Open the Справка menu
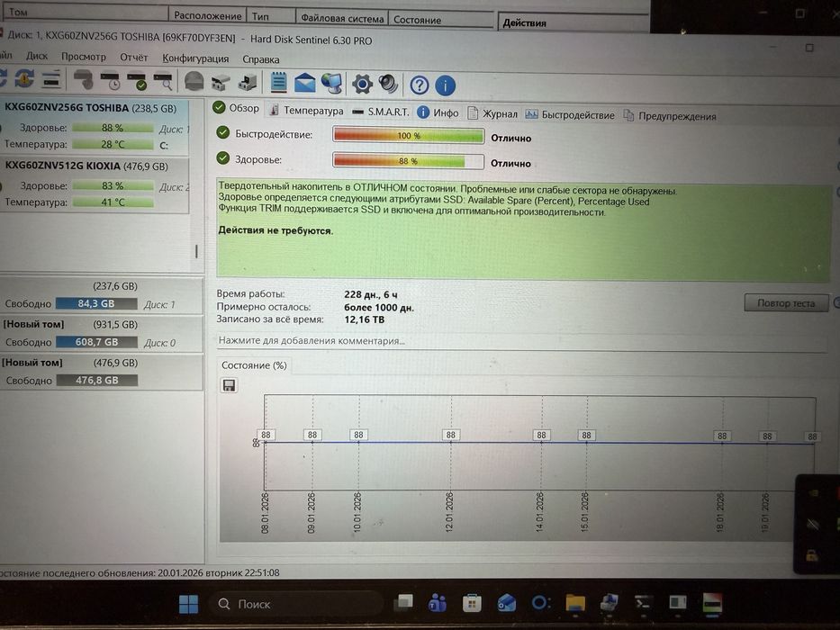 pyautogui.click(x=260, y=59)
